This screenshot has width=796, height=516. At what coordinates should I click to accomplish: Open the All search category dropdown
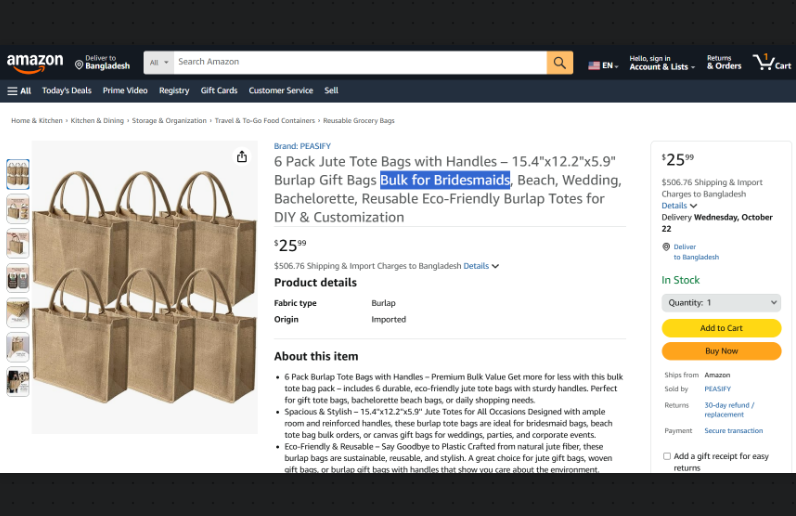pos(159,62)
